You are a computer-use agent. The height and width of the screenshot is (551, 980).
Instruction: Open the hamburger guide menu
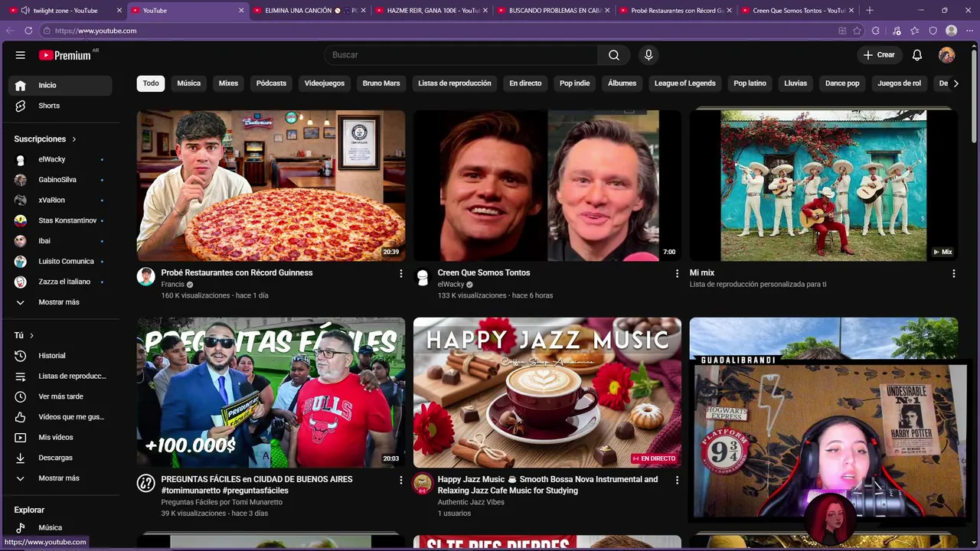[x=21, y=55]
